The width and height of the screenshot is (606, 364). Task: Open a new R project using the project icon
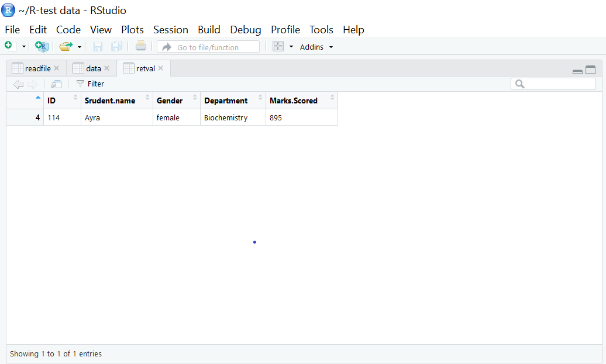click(x=42, y=46)
